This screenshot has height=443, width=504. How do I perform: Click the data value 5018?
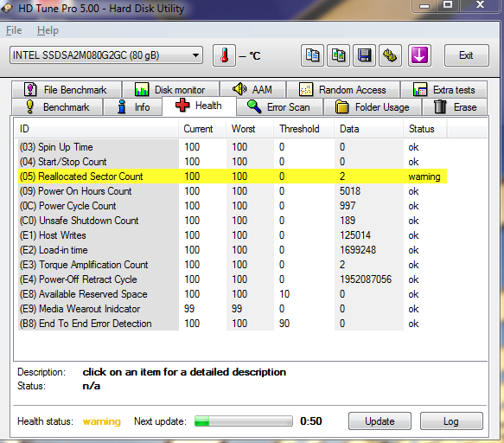(x=350, y=191)
